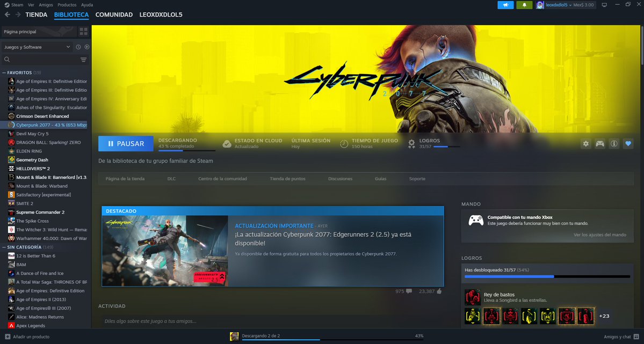Switch to the COMUNIDAD tab
Viewport: 644px width, 344px height.
point(114,14)
